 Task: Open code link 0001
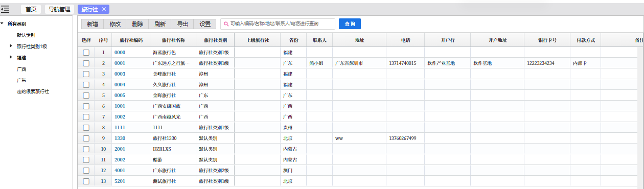click(120, 63)
